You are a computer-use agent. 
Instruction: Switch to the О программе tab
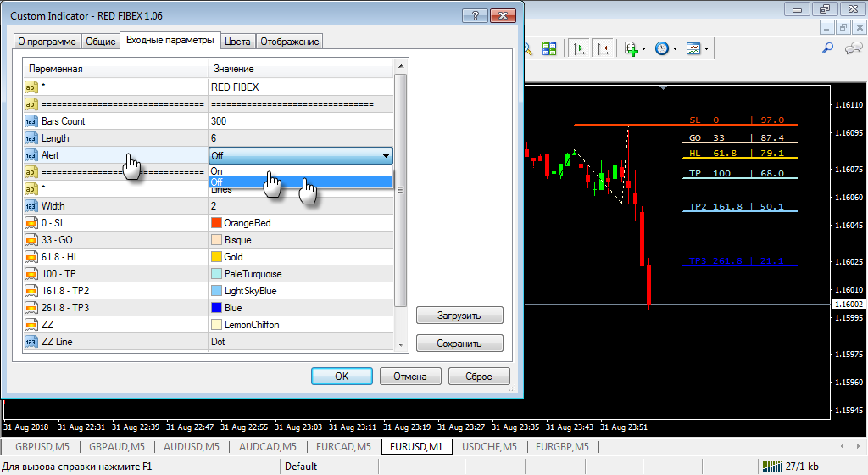tap(47, 42)
